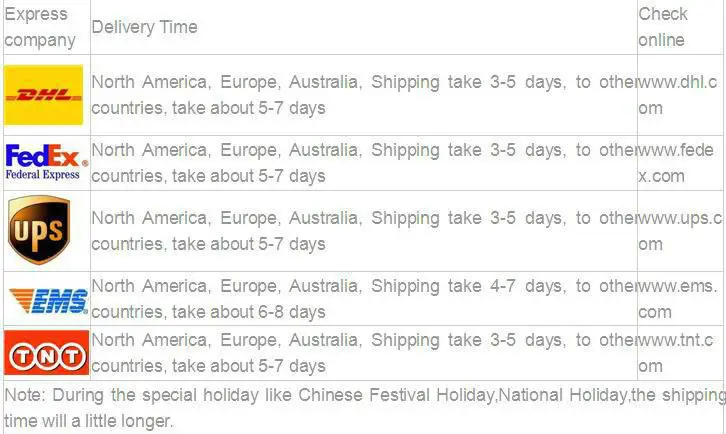Visit the www.ups.com link

(x=680, y=231)
